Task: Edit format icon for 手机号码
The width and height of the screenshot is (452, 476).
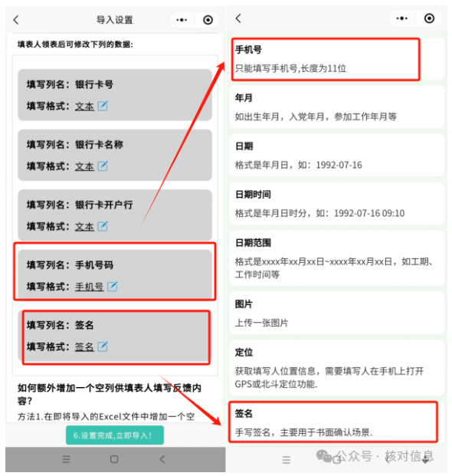Action: point(113,286)
